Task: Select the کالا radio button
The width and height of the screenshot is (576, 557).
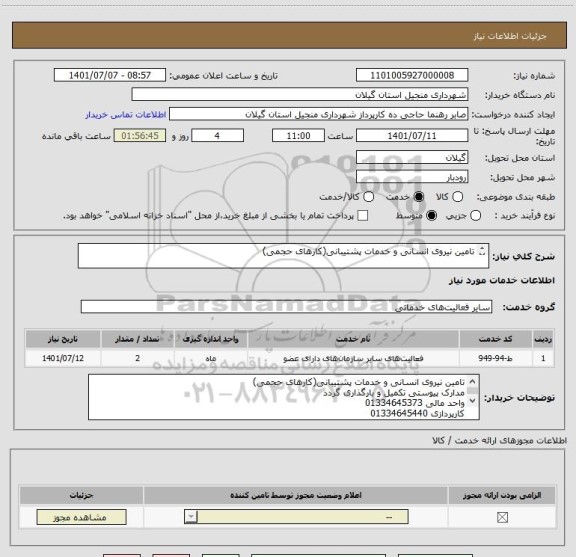Action: coord(457,197)
